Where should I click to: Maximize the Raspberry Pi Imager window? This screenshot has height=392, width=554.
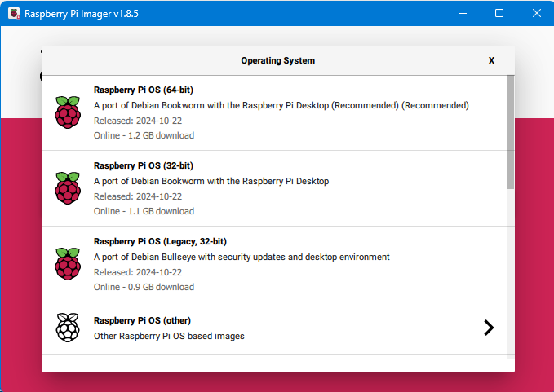[x=499, y=14]
